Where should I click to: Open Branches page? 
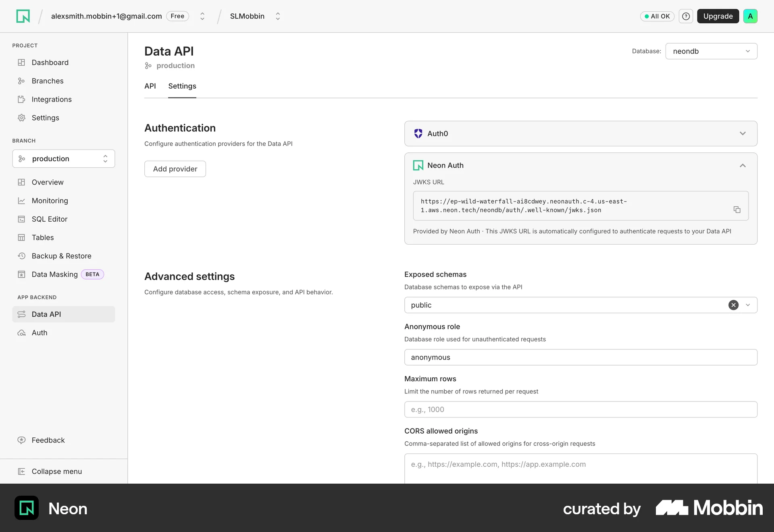[x=64, y=81]
